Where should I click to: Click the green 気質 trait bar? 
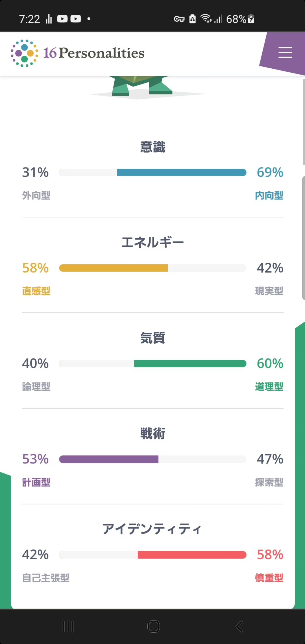[x=190, y=364]
